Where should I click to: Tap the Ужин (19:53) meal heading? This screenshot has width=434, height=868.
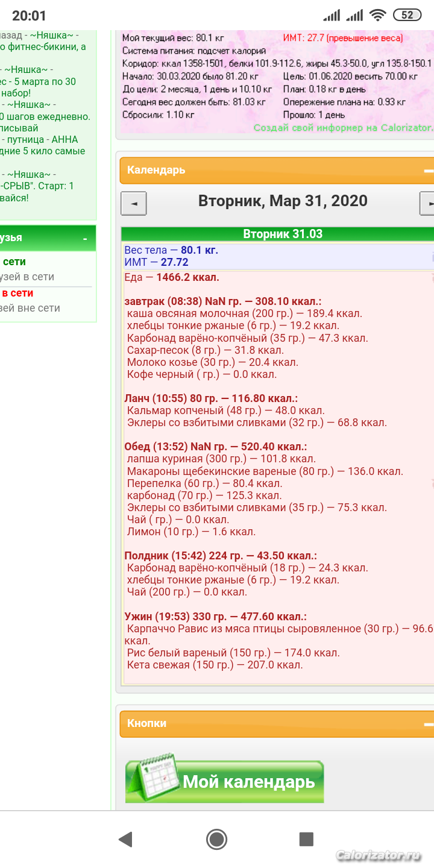point(215,617)
